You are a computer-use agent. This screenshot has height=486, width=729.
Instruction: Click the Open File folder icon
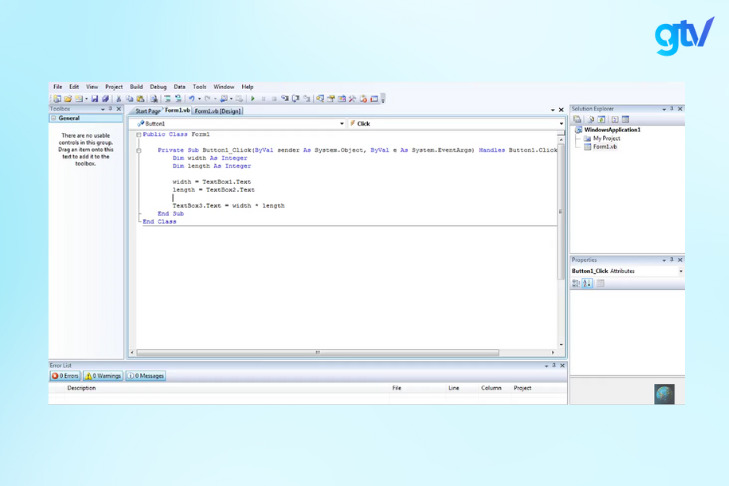pyautogui.click(x=68, y=99)
